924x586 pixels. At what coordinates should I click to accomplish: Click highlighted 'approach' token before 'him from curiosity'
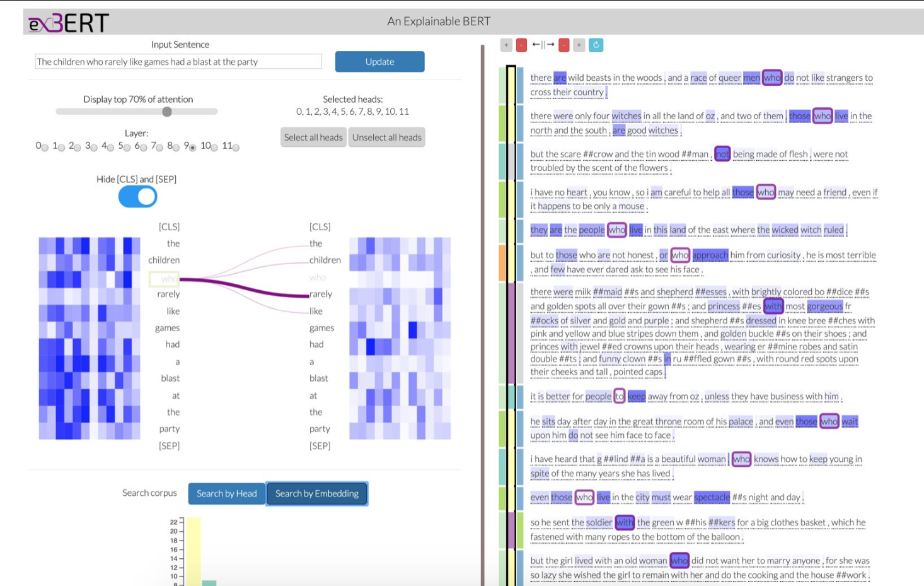[710, 255]
